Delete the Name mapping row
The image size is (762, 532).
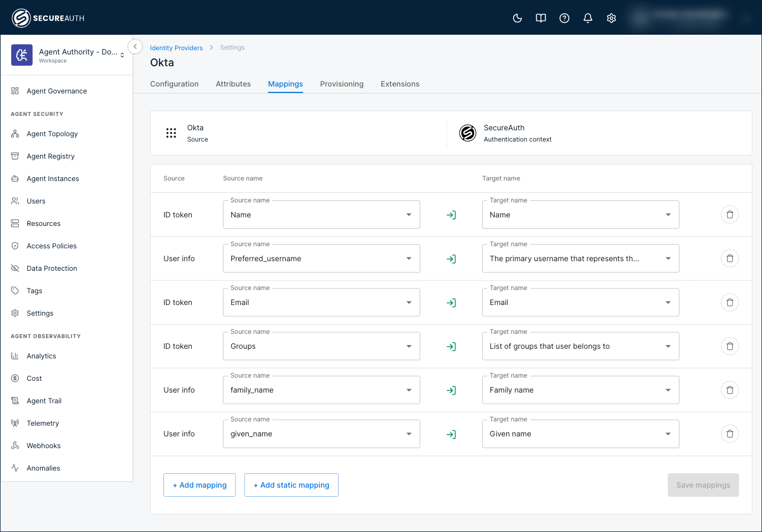(x=729, y=215)
